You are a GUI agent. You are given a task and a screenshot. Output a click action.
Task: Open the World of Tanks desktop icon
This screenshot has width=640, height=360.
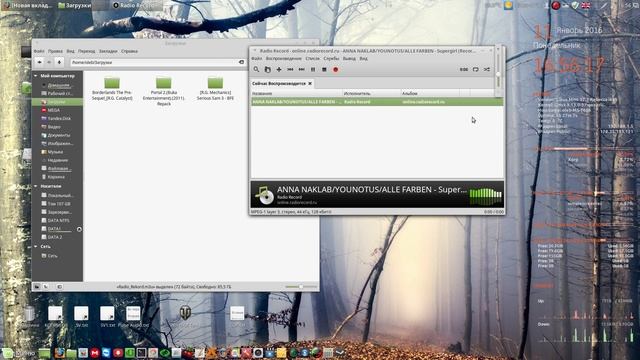[185, 313]
